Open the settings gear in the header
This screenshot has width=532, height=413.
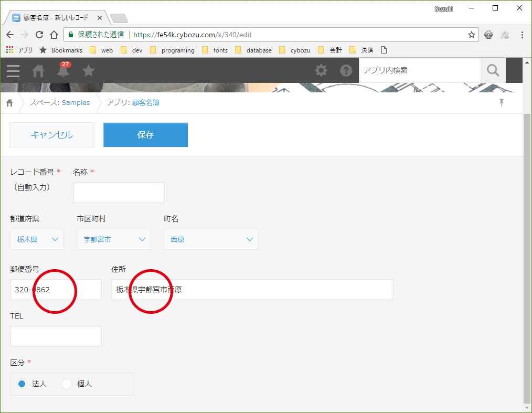(321, 70)
